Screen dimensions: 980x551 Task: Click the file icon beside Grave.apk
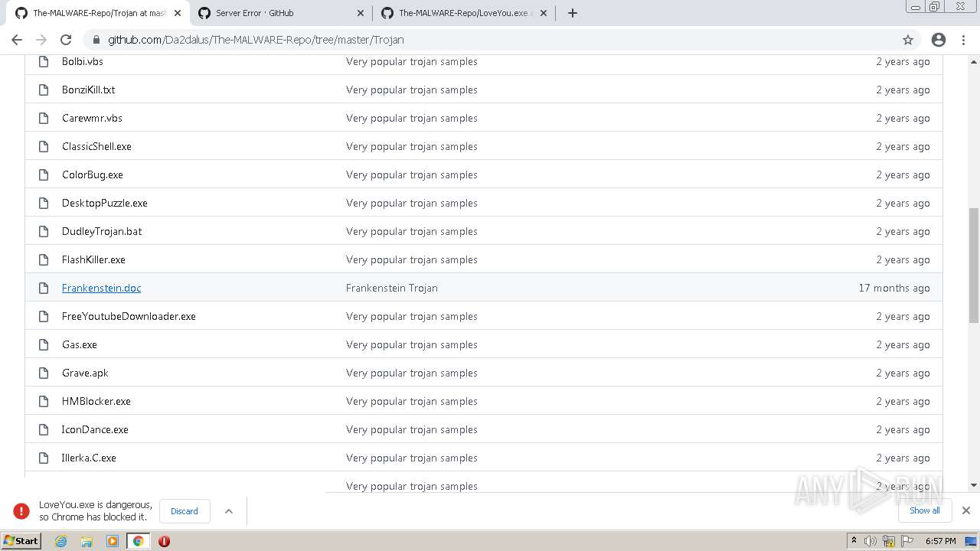click(x=44, y=373)
